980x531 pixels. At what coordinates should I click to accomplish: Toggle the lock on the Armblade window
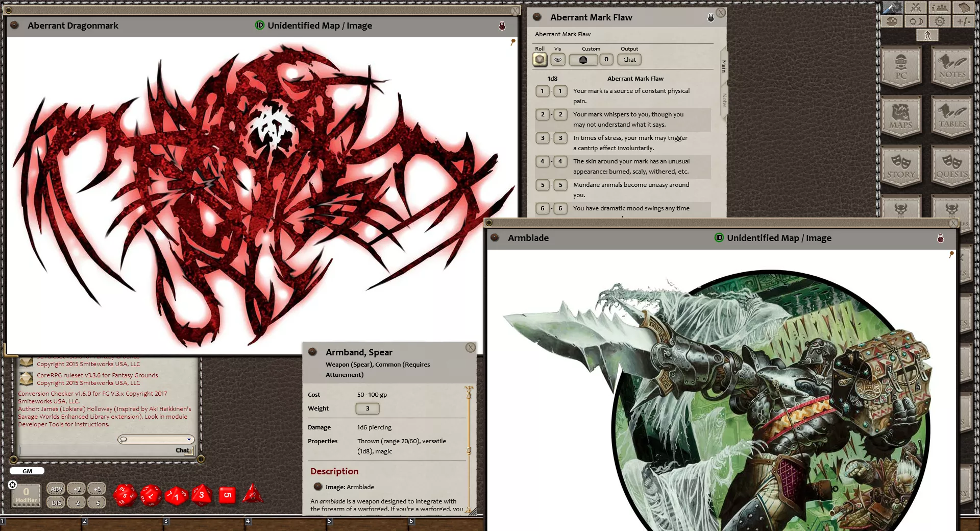(x=940, y=238)
